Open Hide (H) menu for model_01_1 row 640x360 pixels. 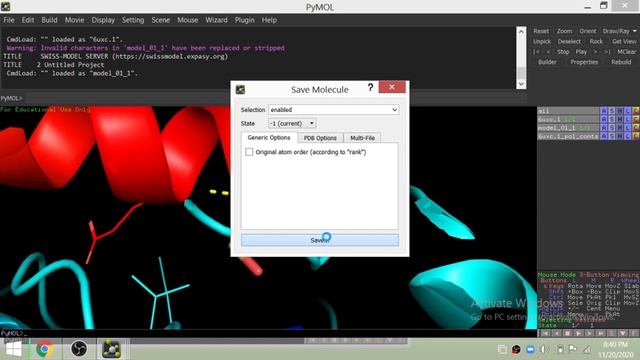[620, 128]
